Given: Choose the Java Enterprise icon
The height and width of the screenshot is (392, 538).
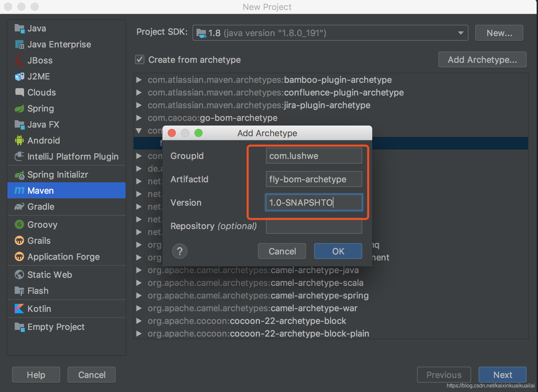Looking at the screenshot, I should pos(19,44).
